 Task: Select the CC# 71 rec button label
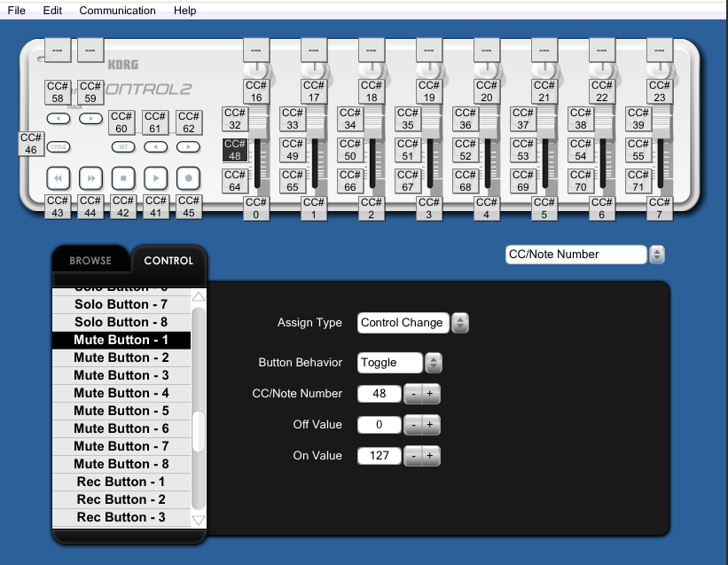pos(638,181)
